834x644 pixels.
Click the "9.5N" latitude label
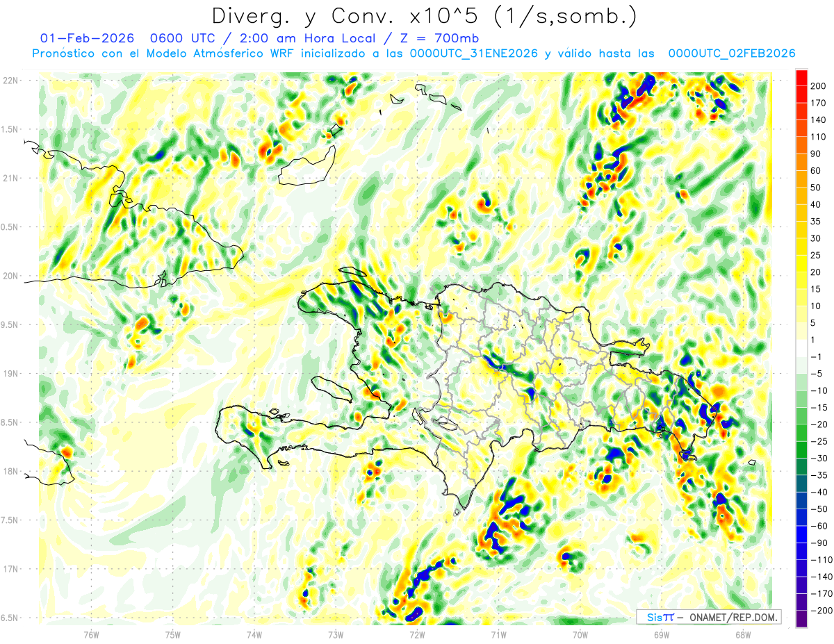pos(10,324)
